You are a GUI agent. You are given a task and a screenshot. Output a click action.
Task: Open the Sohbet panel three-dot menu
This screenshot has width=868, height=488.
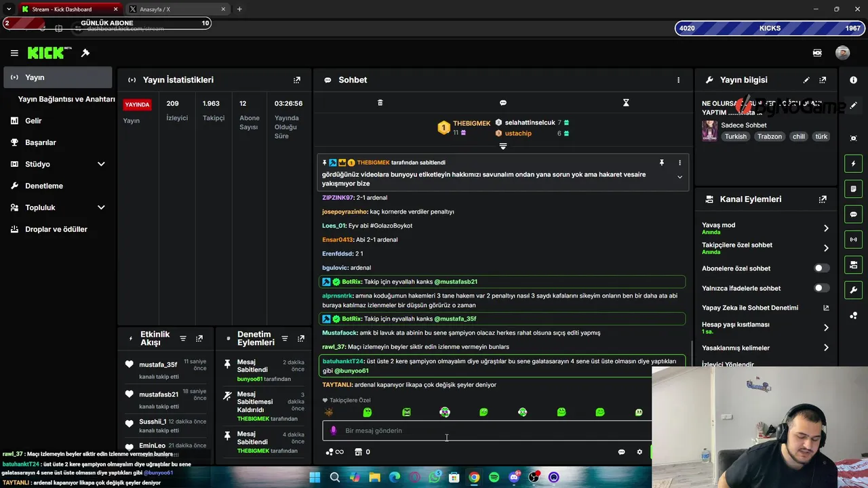click(x=678, y=80)
